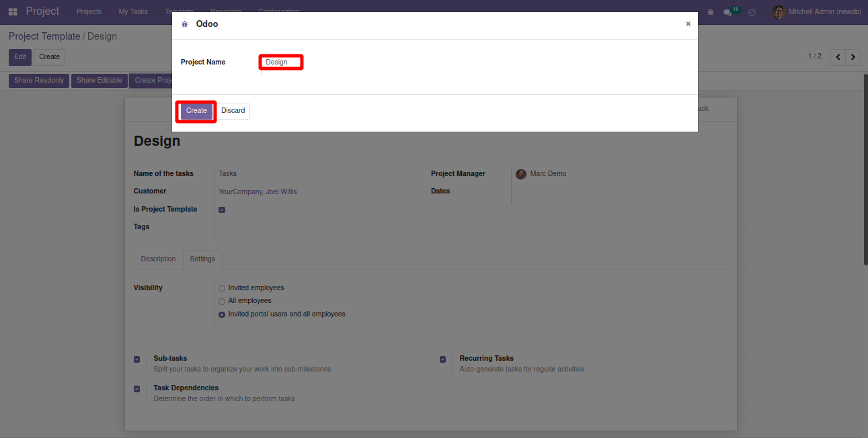Open the conversations chat icon

tap(727, 12)
